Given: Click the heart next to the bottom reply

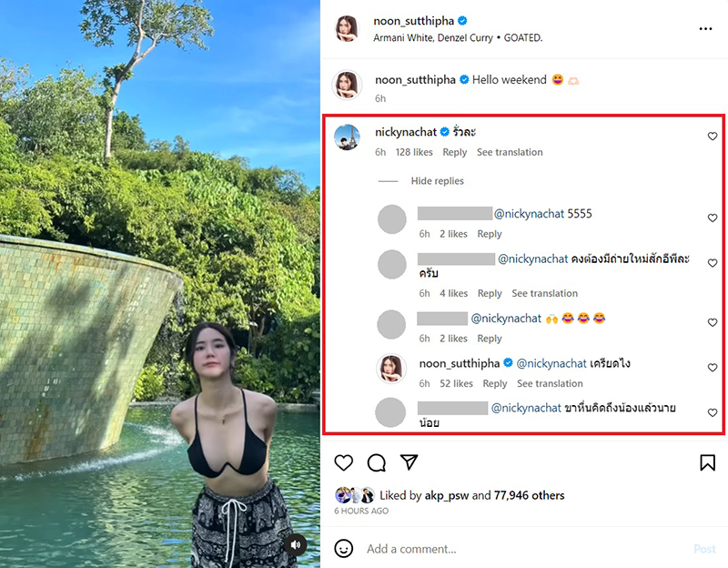Looking at the screenshot, I should [x=713, y=412].
